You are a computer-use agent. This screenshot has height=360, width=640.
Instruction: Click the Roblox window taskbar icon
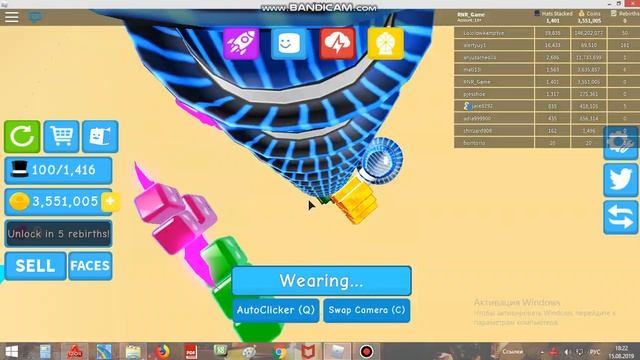click(337, 351)
